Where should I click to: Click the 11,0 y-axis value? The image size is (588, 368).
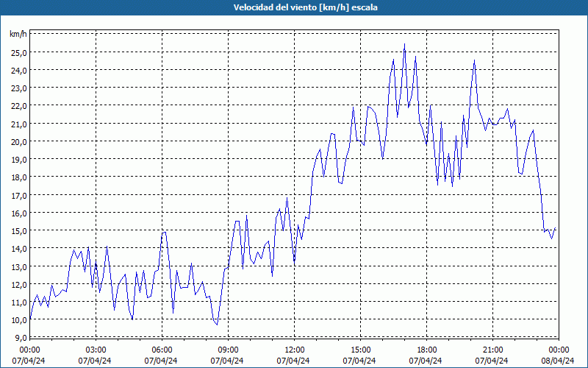tap(19, 302)
